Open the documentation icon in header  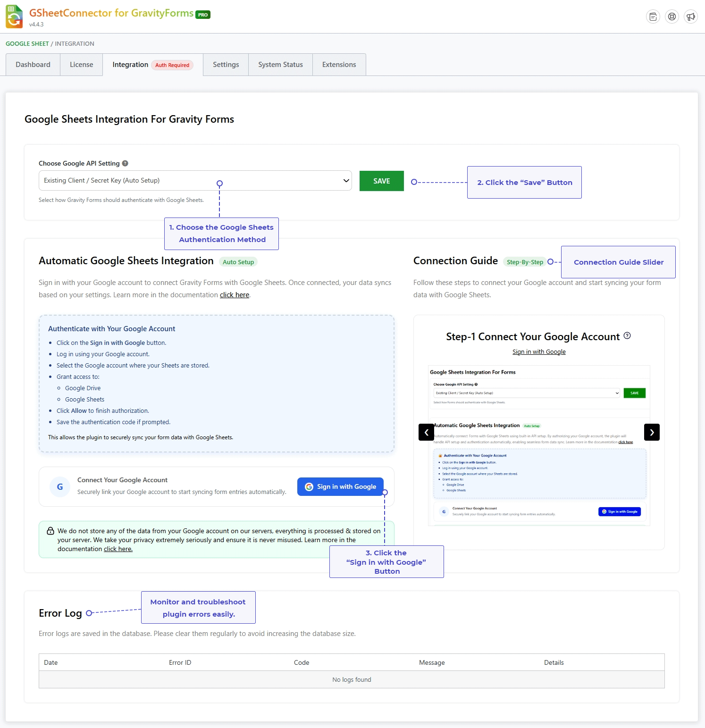[x=653, y=17]
